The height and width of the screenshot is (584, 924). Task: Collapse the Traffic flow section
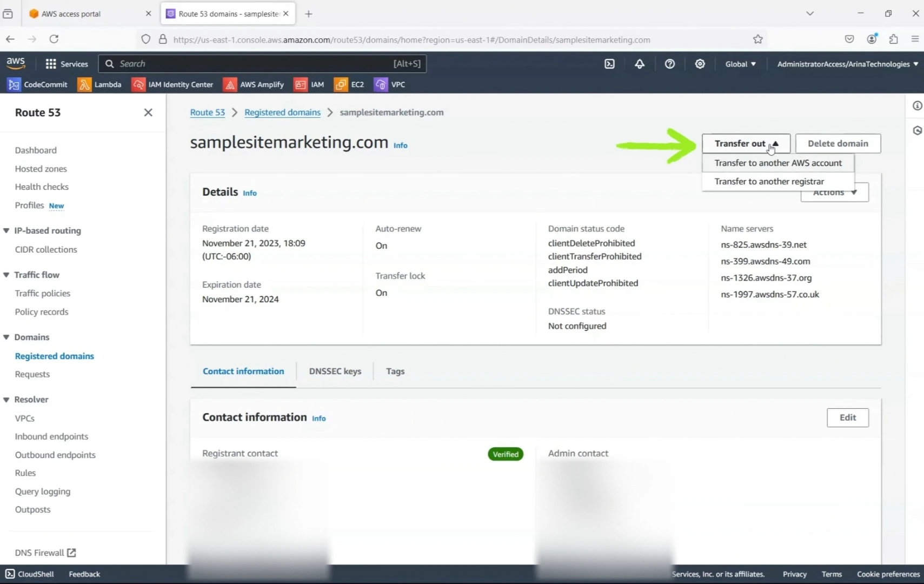click(x=6, y=275)
